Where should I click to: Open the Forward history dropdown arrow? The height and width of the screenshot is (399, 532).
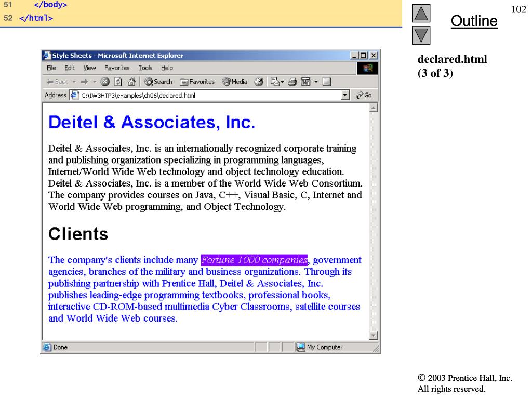pyautogui.click(x=95, y=82)
